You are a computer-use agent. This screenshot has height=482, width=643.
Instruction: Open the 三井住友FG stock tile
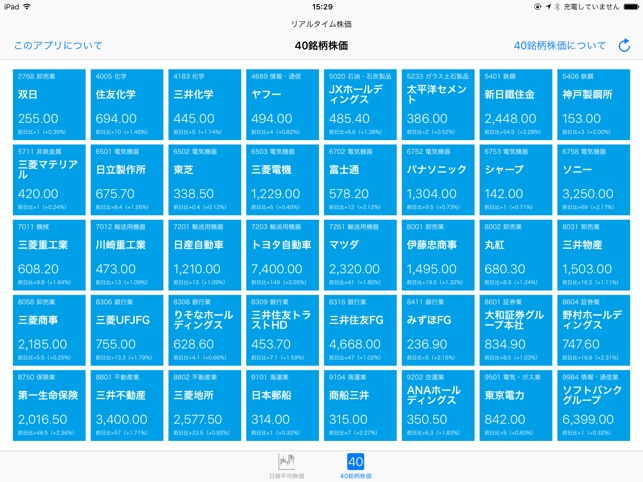pos(360,330)
